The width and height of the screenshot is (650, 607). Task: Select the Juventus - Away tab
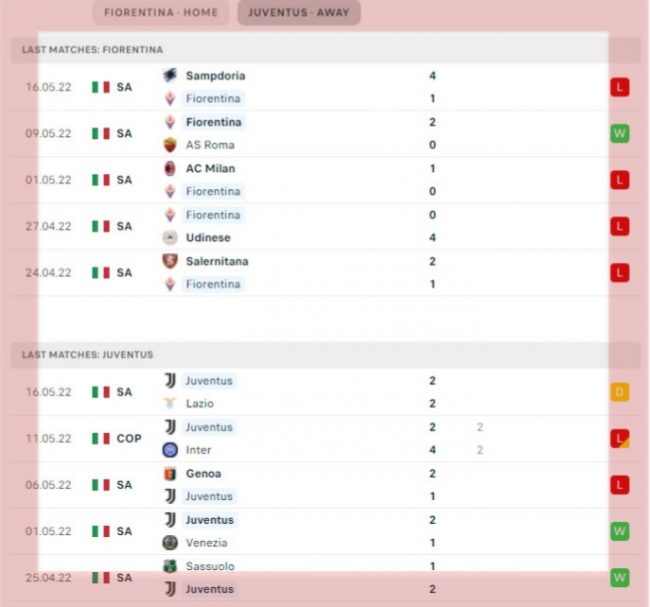[299, 13]
